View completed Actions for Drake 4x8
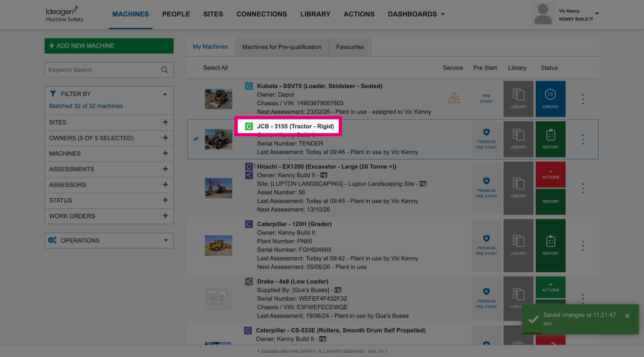This screenshot has width=644, height=357. (550, 287)
